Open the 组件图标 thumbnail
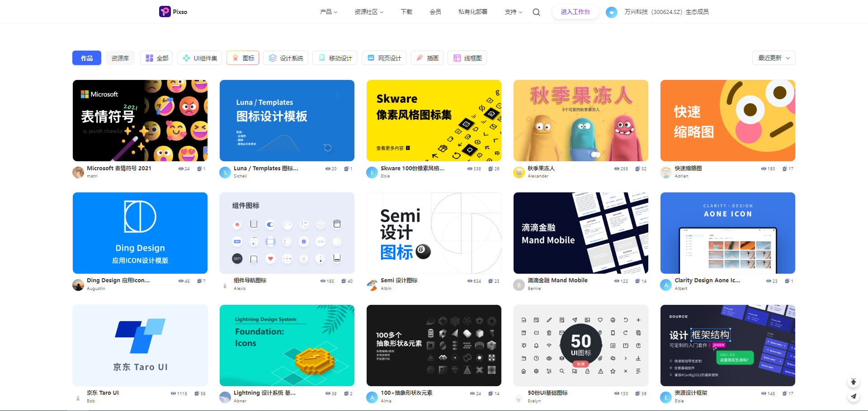The height and width of the screenshot is (411, 868). point(287,233)
